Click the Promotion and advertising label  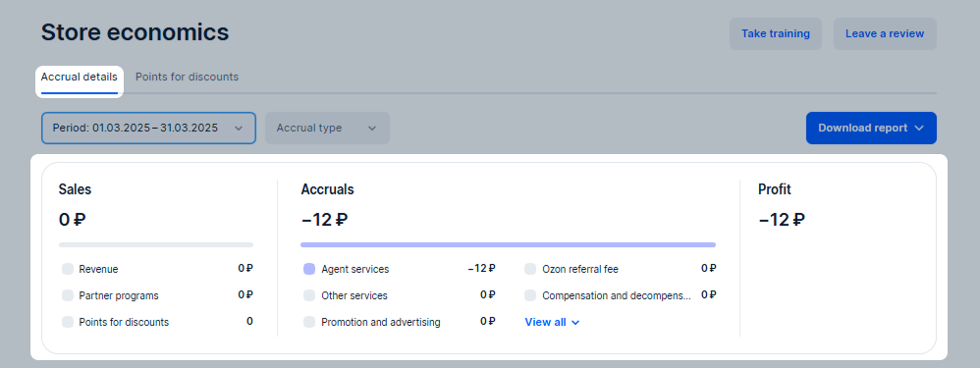pos(381,323)
